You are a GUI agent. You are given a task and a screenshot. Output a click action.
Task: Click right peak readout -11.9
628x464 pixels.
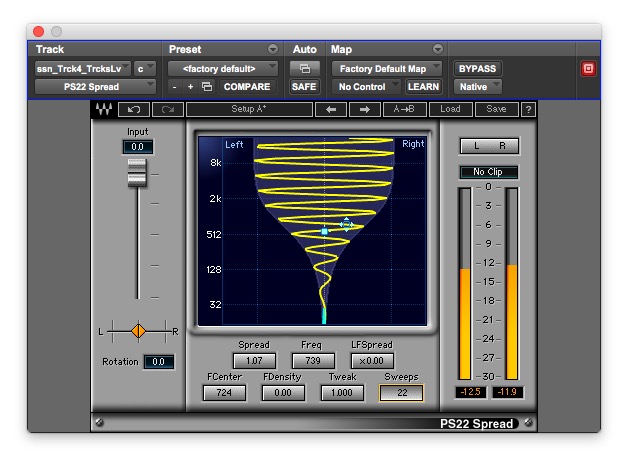click(x=507, y=392)
